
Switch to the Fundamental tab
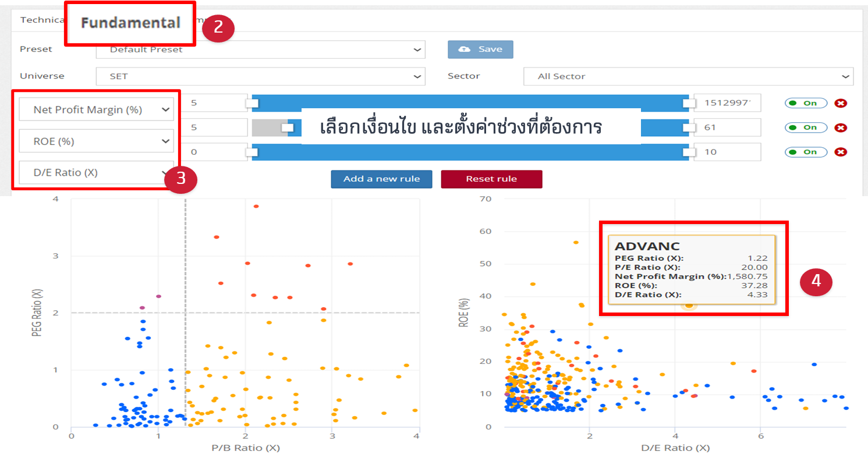point(130,23)
